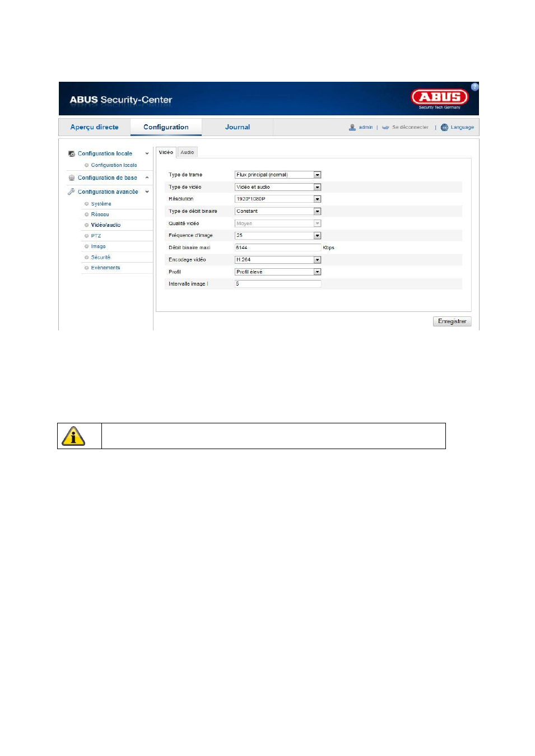Click the ABUS logo
This screenshot has width=535, height=756.
click(x=440, y=98)
